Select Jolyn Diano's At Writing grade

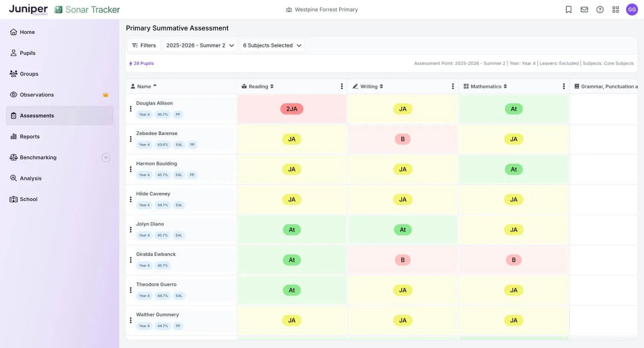point(402,230)
